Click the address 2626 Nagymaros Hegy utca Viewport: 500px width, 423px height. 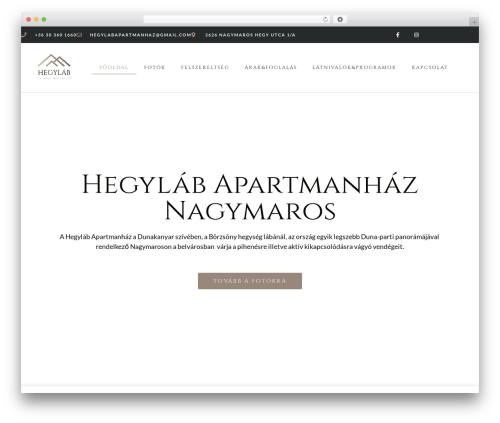coord(250,35)
